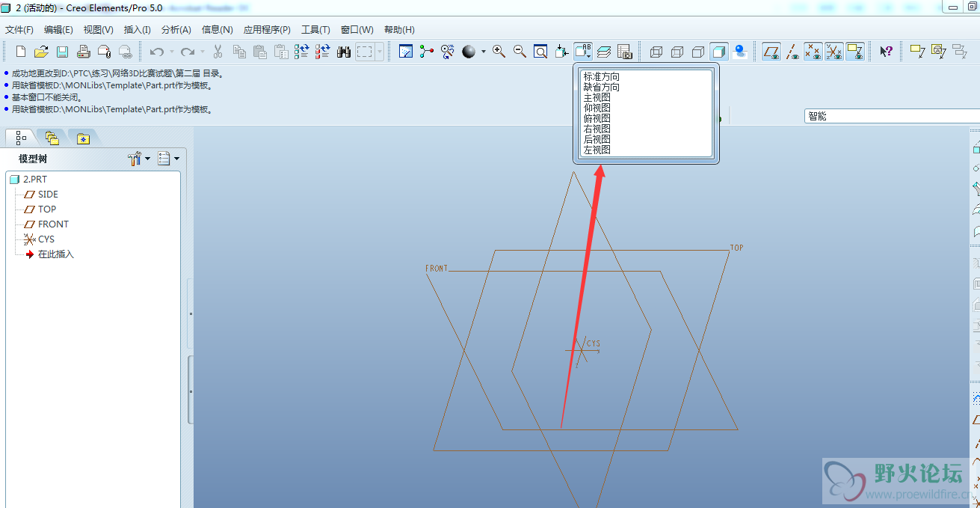Switch to hidden line display
This screenshot has width=980, height=508.
677,52
